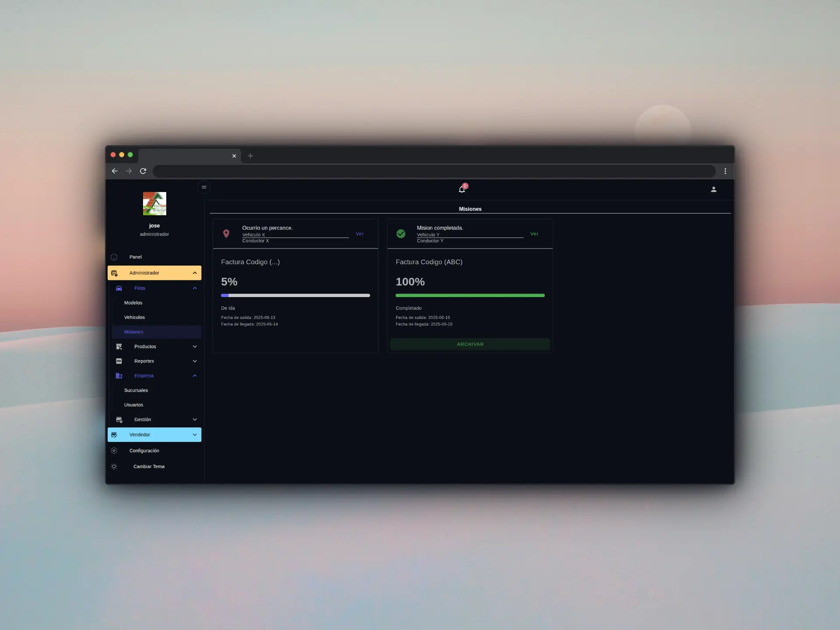Click the 5% mission progress bar
The width and height of the screenshot is (840, 630).
(295, 295)
